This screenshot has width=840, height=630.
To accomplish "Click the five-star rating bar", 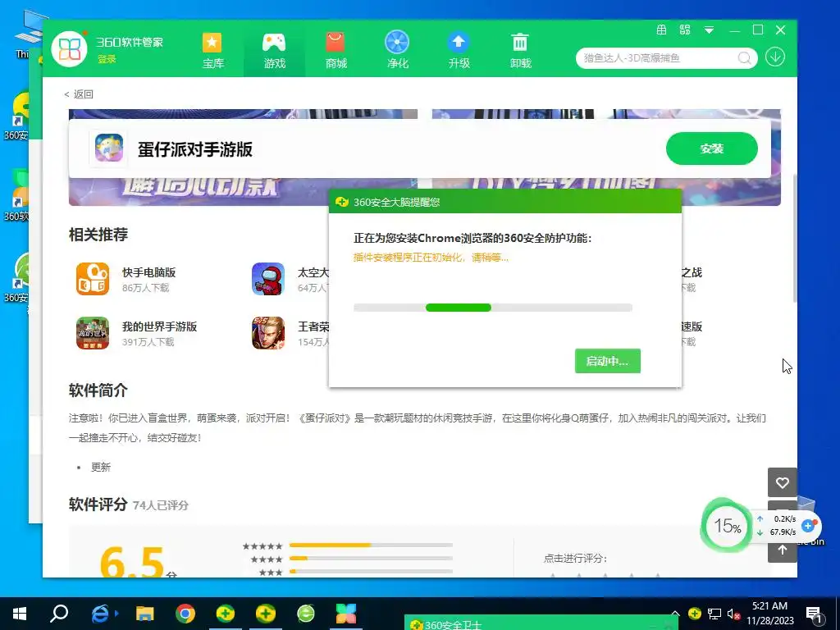I will (371, 546).
